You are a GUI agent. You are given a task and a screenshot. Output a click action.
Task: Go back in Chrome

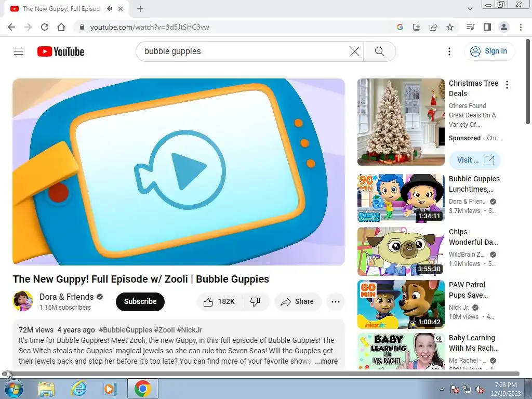coord(11,27)
